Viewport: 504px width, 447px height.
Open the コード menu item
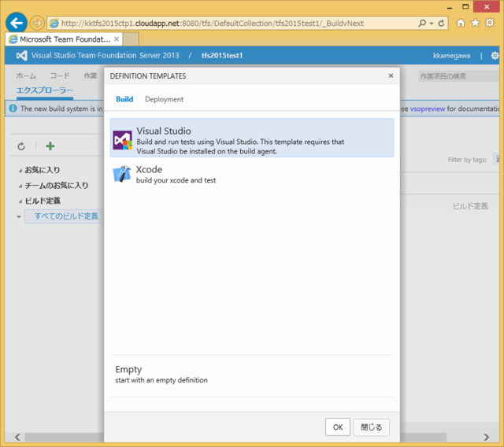tap(60, 76)
